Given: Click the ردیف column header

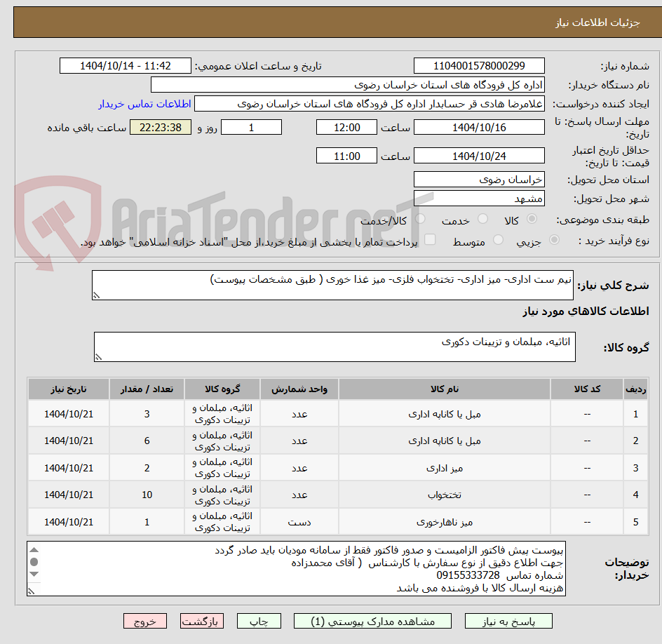Looking at the screenshot, I should (635, 389).
